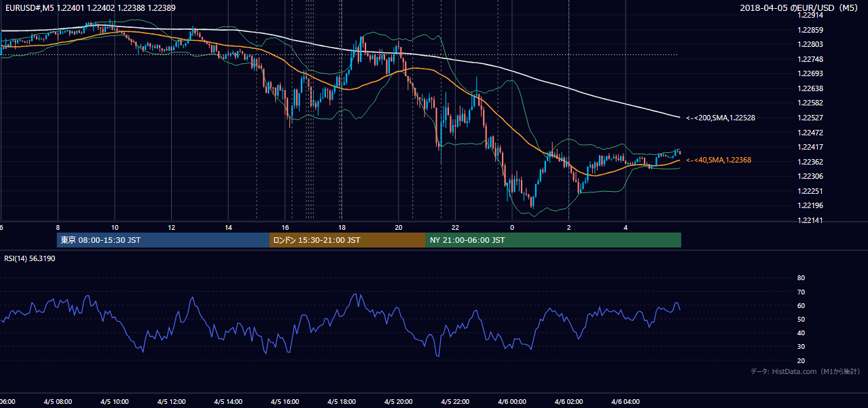
Task: Select the 40 SMA label showing 1.22368
Action: tap(719, 160)
